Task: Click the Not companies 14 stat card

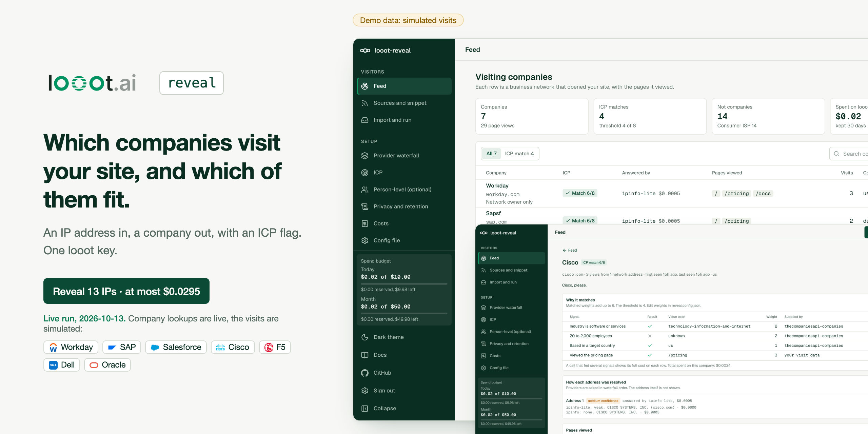Action: point(768,116)
